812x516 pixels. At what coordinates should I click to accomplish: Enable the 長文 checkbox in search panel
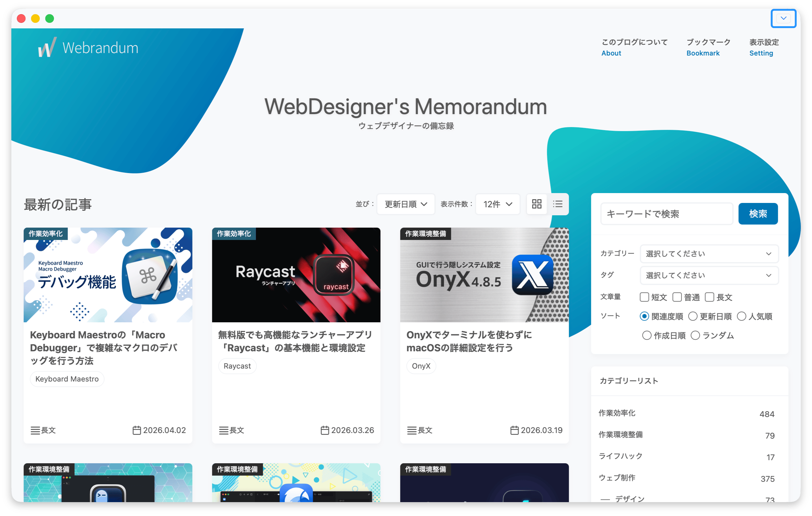pyautogui.click(x=710, y=297)
